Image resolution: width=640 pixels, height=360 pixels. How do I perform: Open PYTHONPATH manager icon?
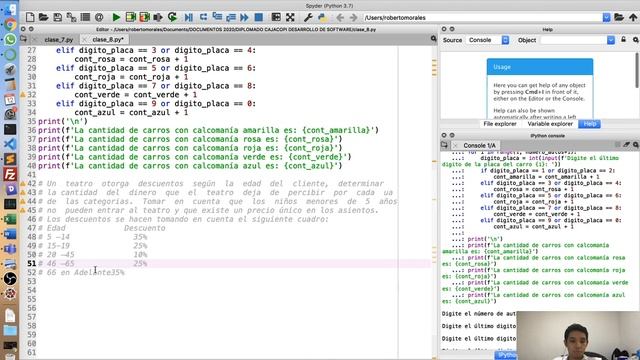322,17
